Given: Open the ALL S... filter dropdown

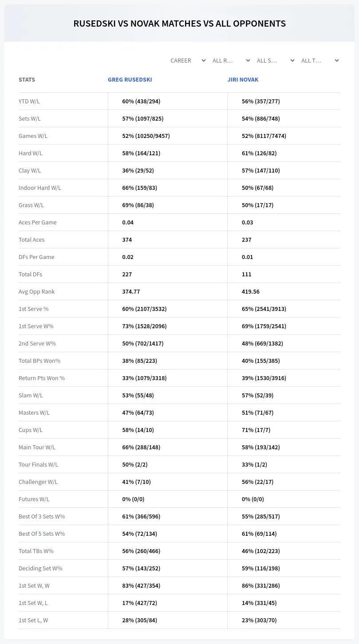Looking at the screenshot, I should click(276, 60).
